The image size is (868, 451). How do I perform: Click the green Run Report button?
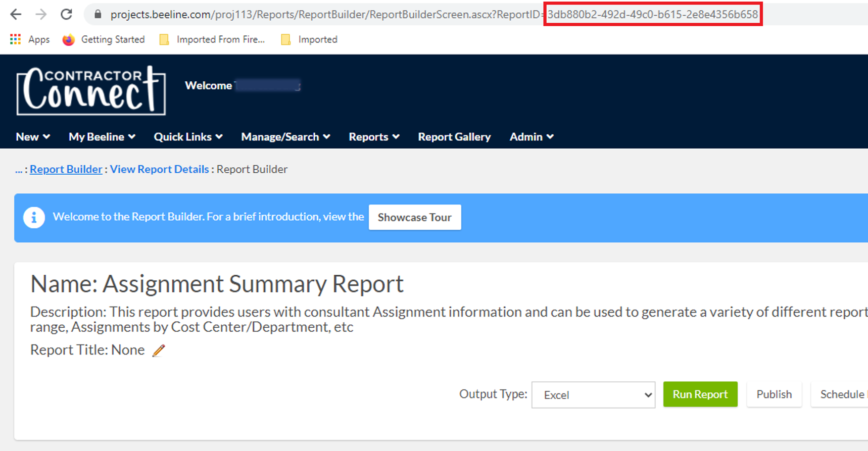click(700, 394)
